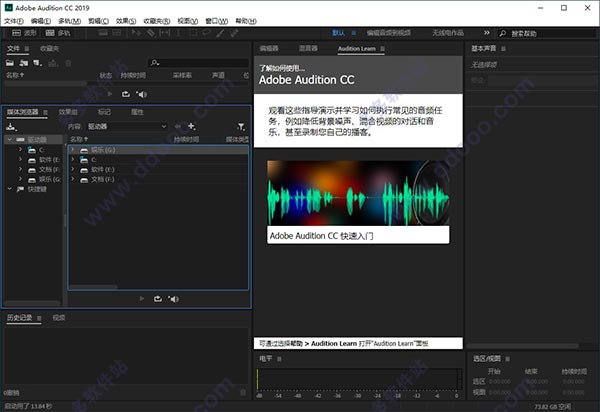
Task: Open the 文件 panel menu icon
Action: point(27,49)
